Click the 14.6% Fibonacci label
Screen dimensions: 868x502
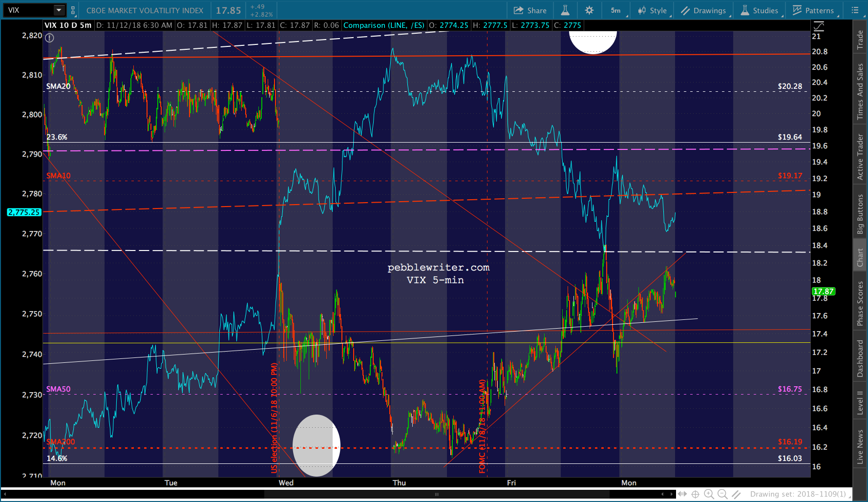(57, 459)
